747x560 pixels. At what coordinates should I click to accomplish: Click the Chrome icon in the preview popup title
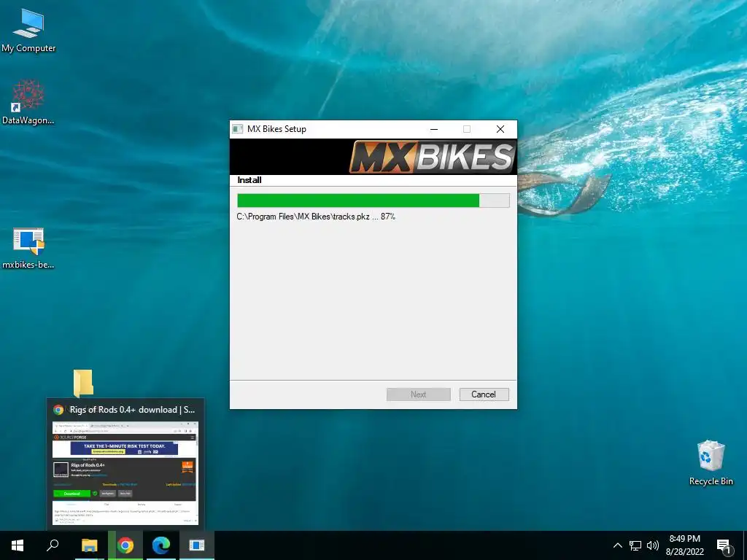click(58, 410)
